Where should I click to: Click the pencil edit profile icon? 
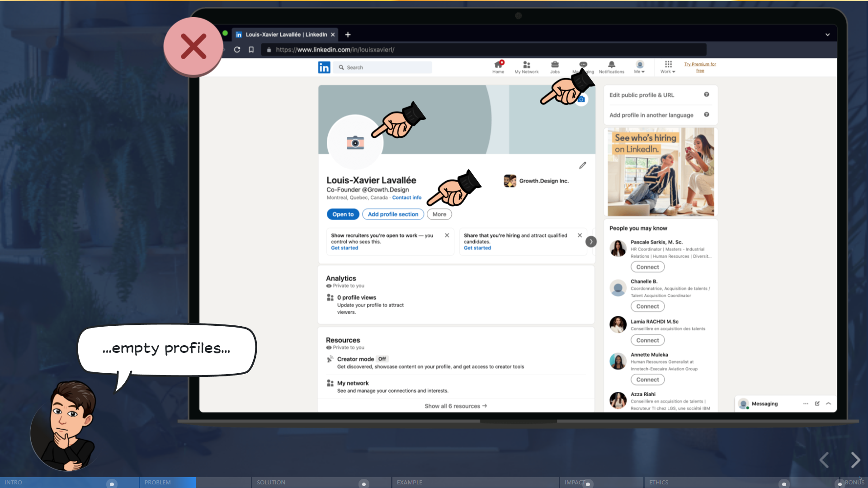[582, 165]
